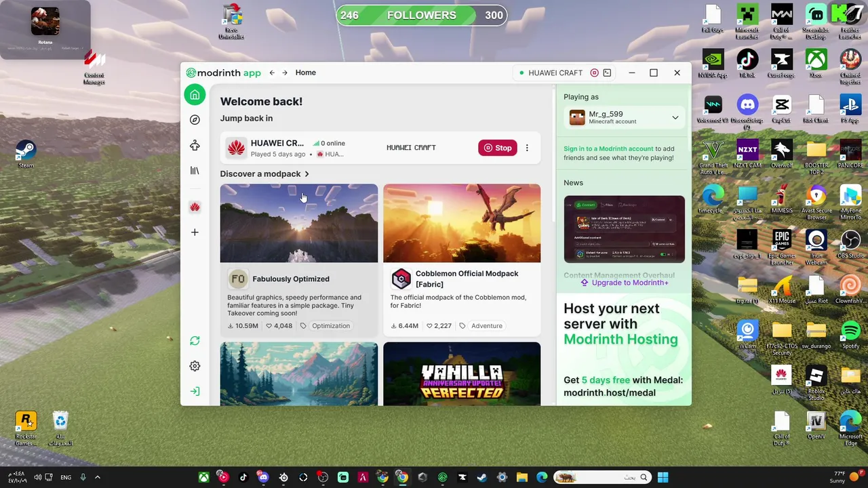Open the HUAWEI CRAFT instance title

click(x=277, y=143)
